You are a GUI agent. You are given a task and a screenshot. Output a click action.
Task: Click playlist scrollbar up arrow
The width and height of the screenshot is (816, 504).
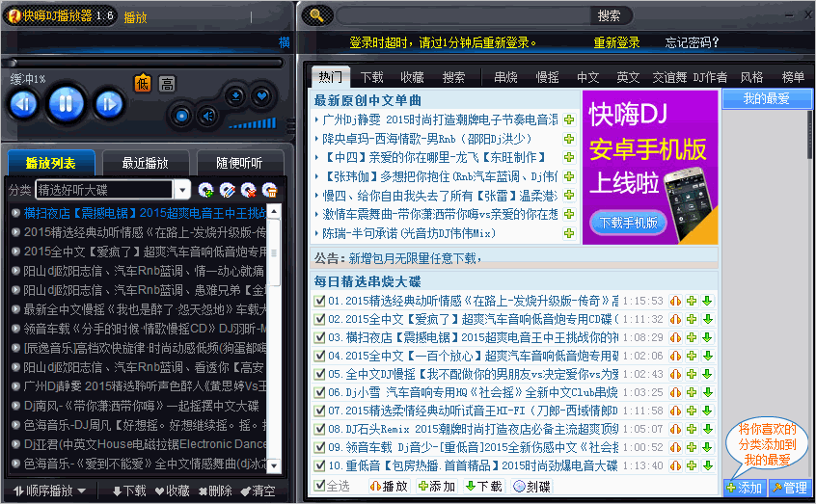tap(274, 211)
